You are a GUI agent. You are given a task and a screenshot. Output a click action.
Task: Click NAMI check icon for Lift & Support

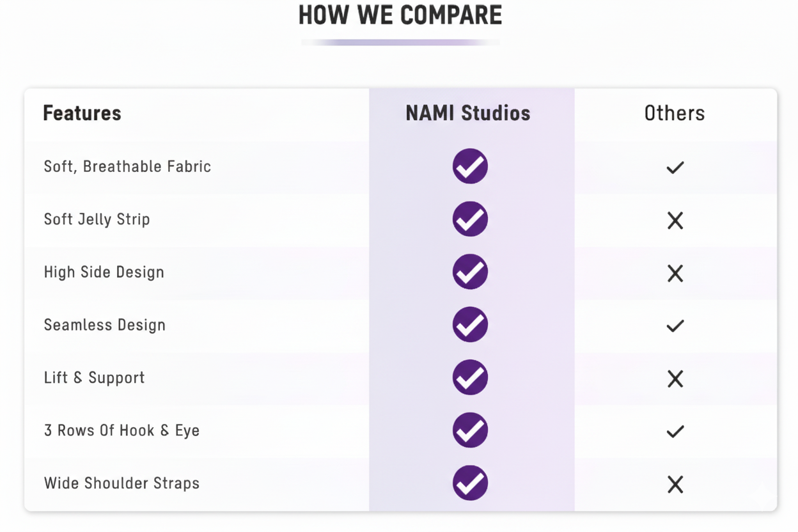coord(470,377)
